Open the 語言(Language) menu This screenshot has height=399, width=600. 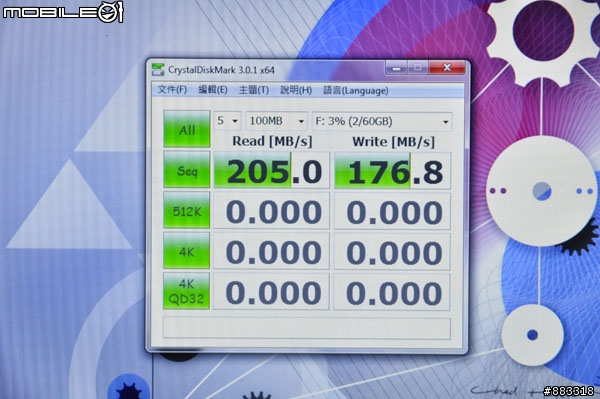coord(356,91)
